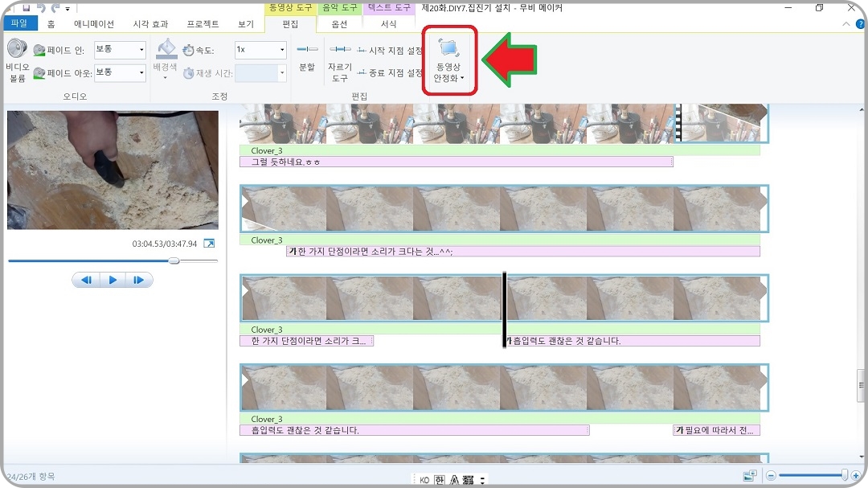Click the 배경색 paint bucket icon
868x488 pixels.
point(166,49)
